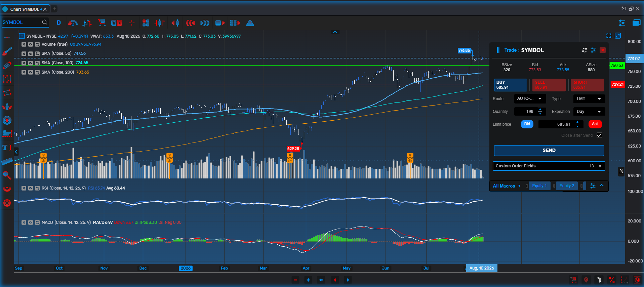Image resolution: width=644 pixels, height=287 pixels.
Task: Open the four-square grid layout icon
Action: pos(146,23)
